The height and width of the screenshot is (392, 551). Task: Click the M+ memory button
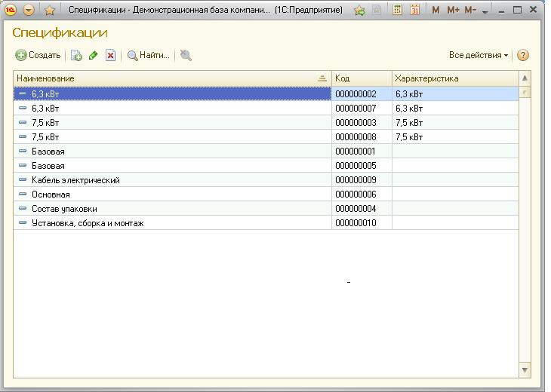pos(453,11)
